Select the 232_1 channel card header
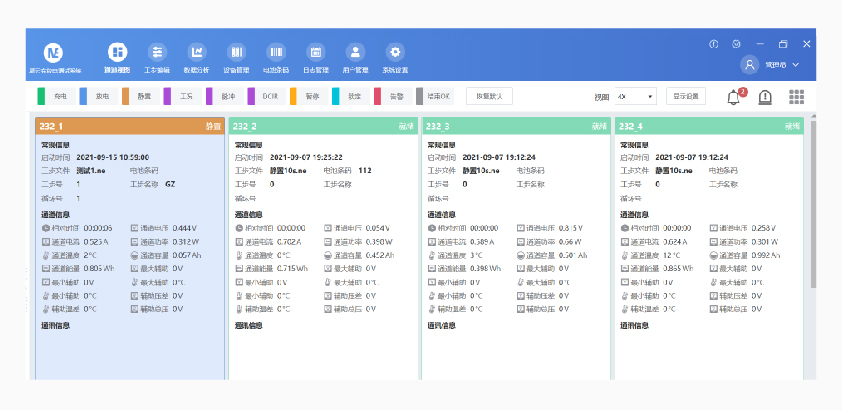The height and width of the screenshot is (410, 842). 130,127
